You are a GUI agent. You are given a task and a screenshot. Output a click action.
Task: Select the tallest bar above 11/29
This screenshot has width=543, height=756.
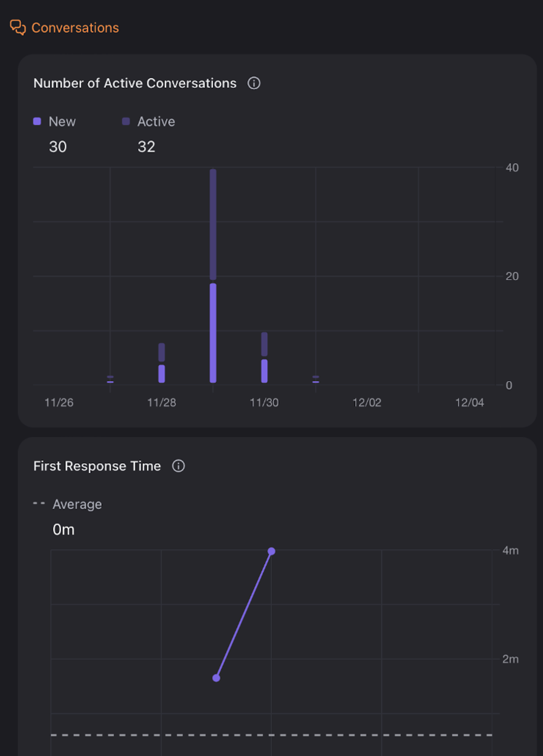click(x=213, y=277)
